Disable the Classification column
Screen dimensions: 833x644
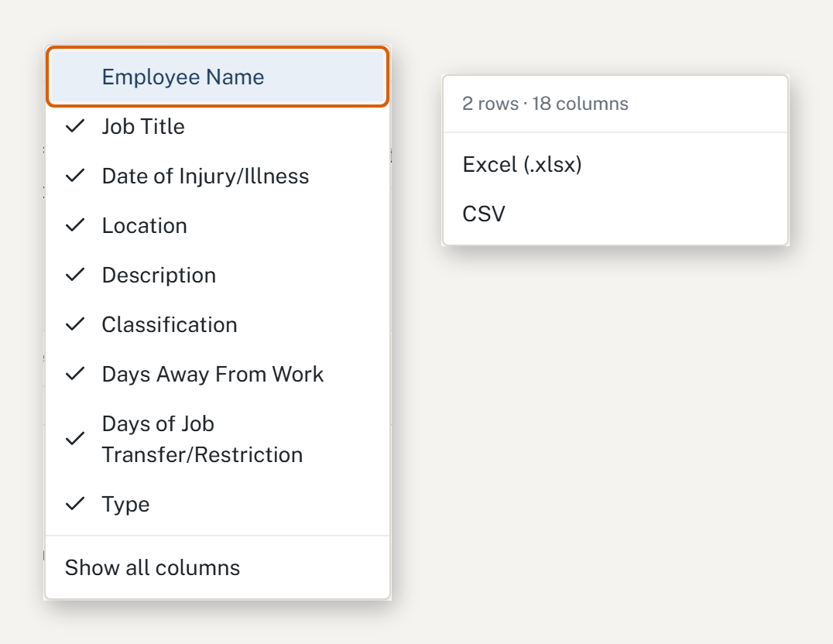[218, 324]
